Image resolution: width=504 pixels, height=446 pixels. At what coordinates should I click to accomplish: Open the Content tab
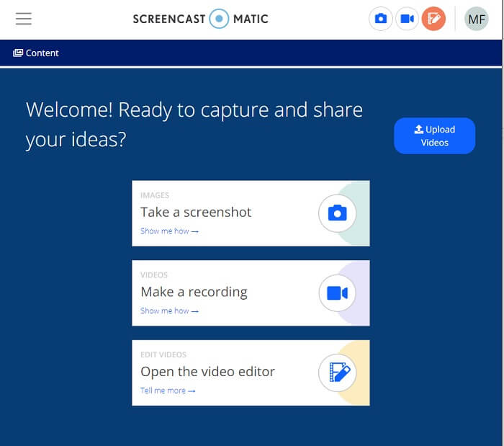(36, 53)
